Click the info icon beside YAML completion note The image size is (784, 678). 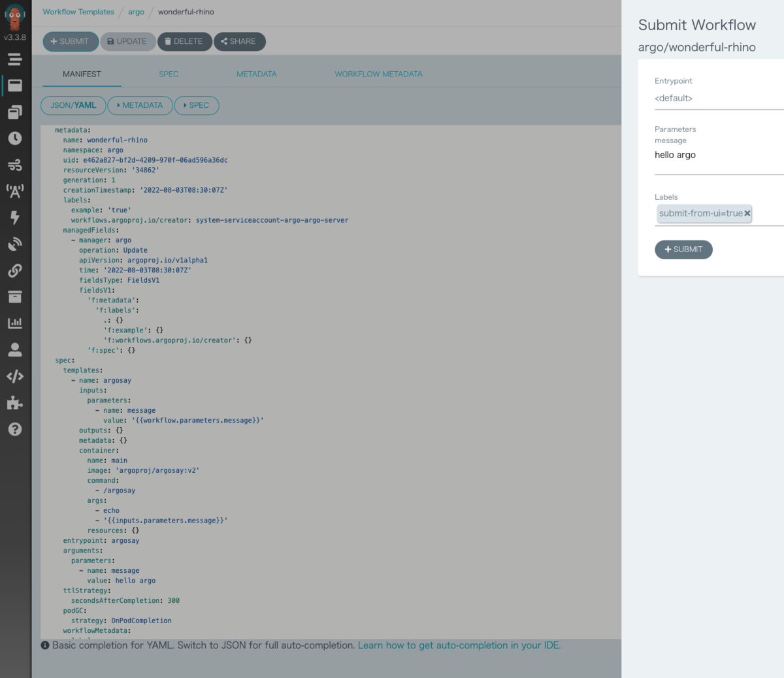(45, 645)
